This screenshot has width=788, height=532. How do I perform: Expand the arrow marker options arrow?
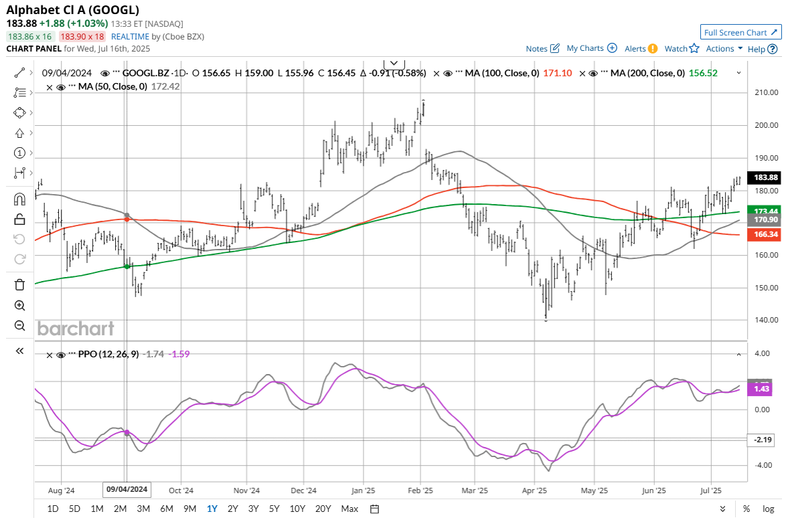[x=31, y=133]
